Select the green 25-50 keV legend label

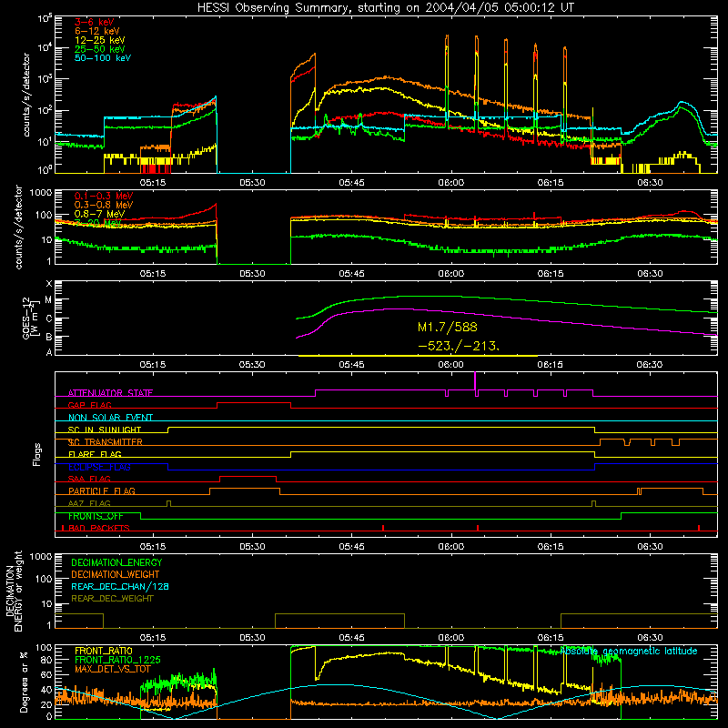point(100,49)
